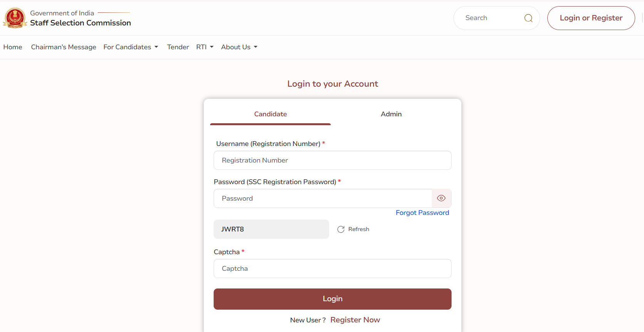
Task: Open Chairman's Message page
Action: [x=64, y=47]
